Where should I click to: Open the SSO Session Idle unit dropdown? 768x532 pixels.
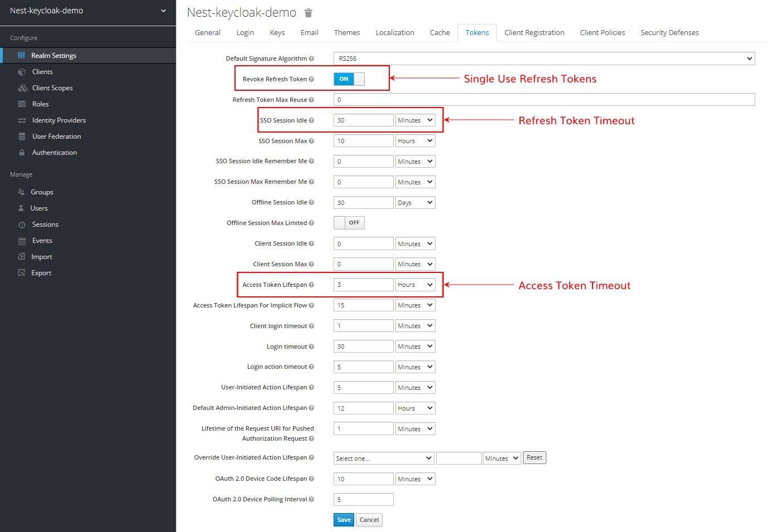(415, 120)
